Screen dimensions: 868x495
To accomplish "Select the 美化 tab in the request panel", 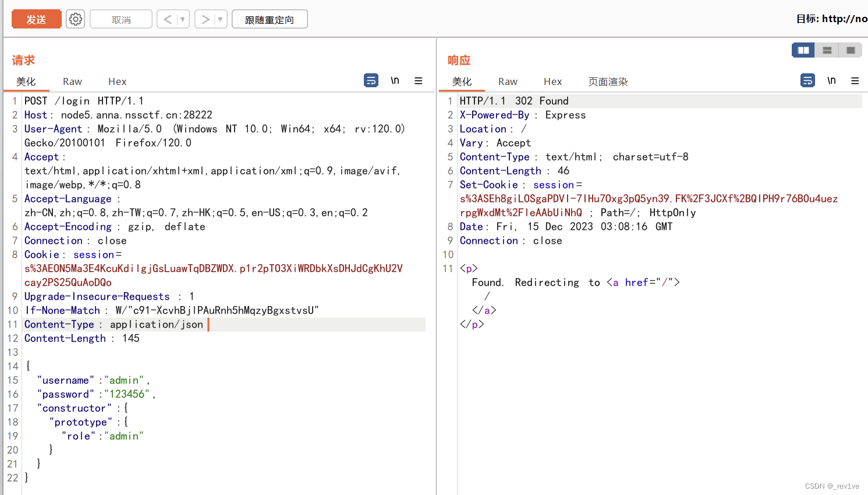I will pyautogui.click(x=26, y=81).
